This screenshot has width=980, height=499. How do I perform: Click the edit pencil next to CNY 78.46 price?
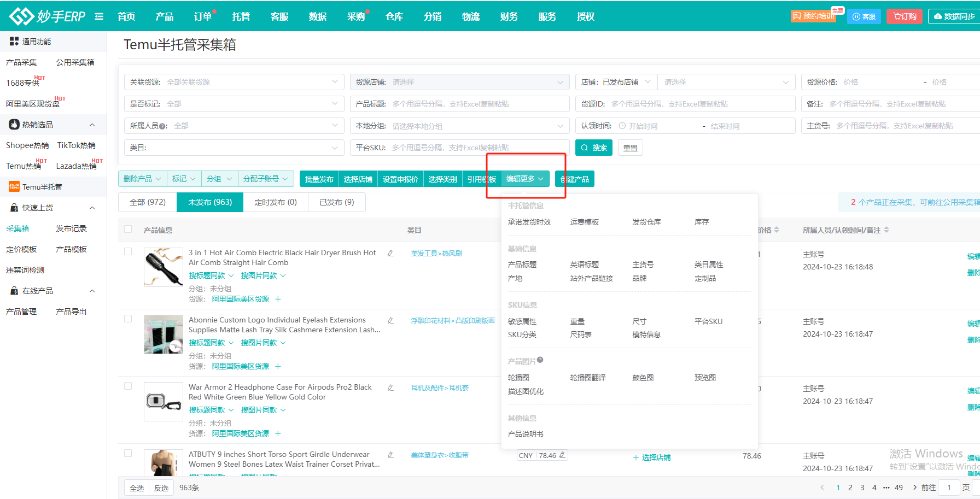click(562, 455)
